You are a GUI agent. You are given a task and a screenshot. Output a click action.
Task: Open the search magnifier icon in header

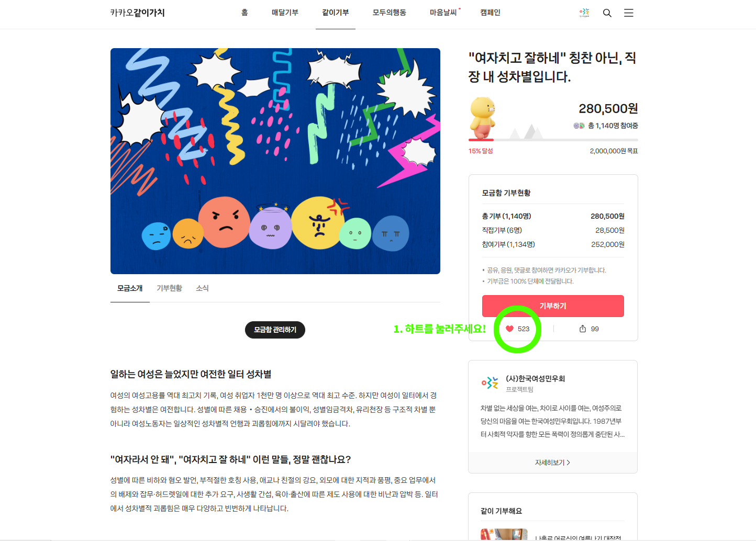(607, 13)
